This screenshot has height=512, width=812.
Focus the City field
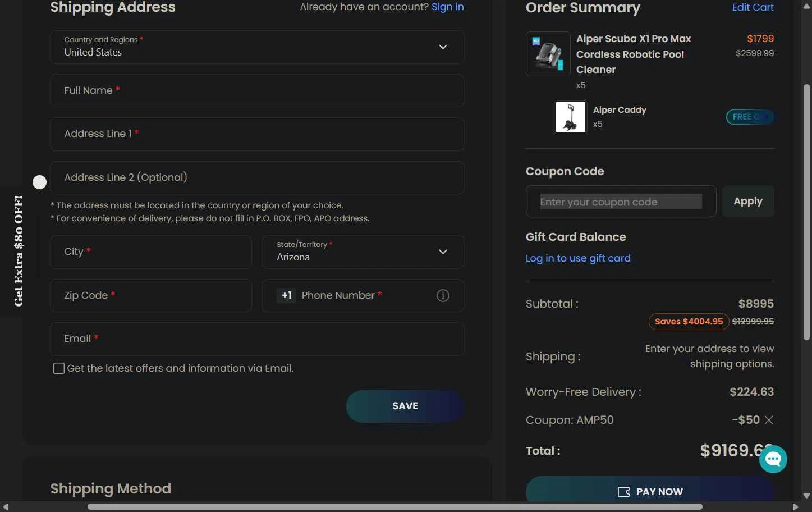point(151,252)
